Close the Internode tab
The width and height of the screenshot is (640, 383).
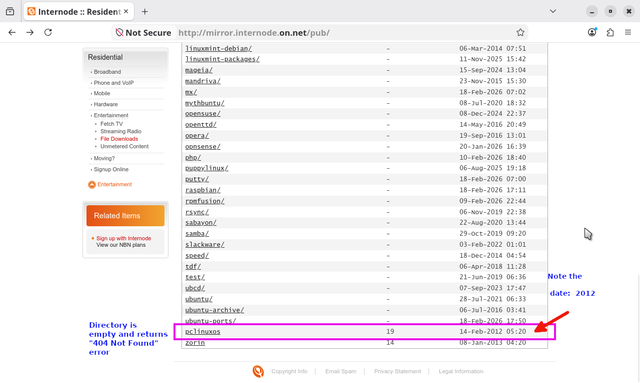(126, 11)
